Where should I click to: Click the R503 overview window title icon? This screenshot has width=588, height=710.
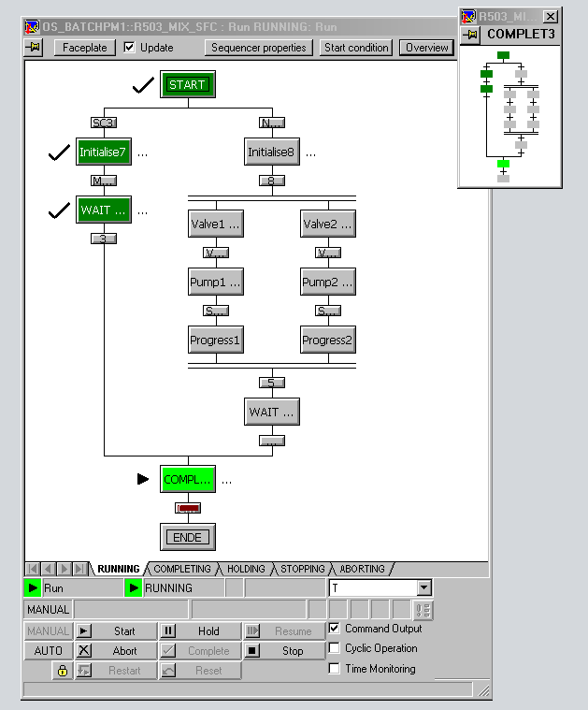tap(468, 17)
